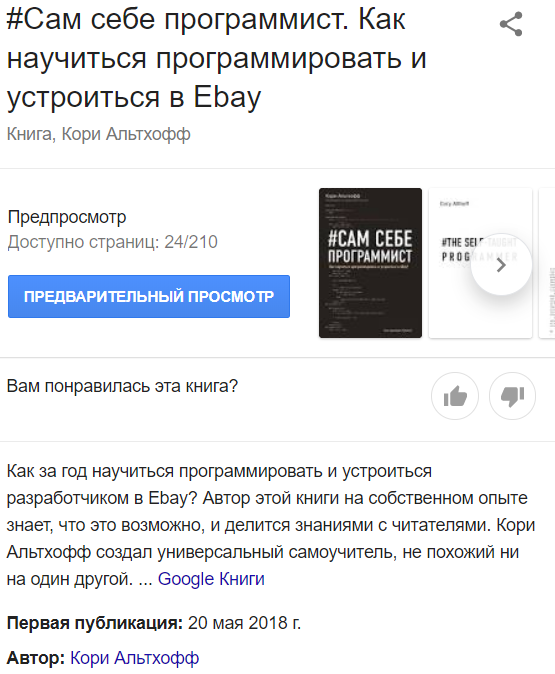Click the subtitle Книга, Кори Альтхофф
The width and height of the screenshot is (555, 674).
click(98, 134)
